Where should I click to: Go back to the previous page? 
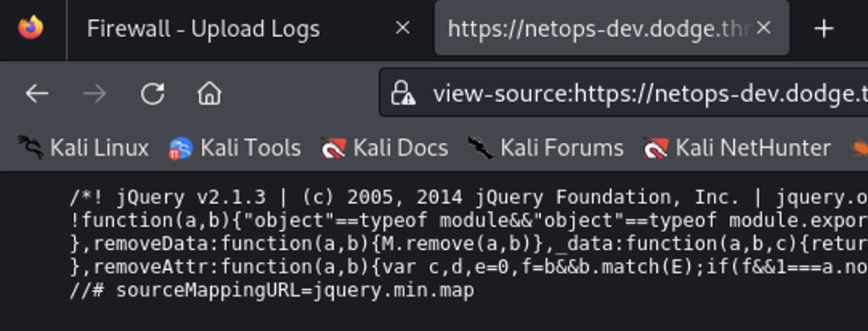(x=37, y=94)
